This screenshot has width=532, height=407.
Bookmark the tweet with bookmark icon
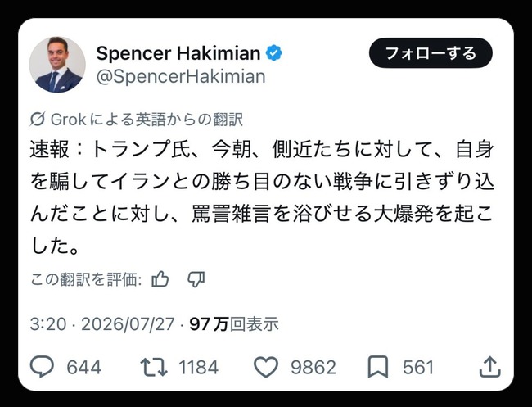click(x=377, y=367)
